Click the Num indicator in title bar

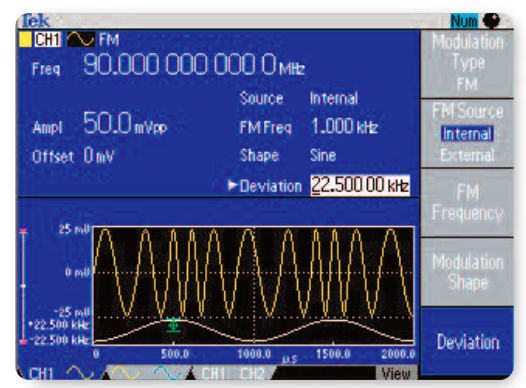pos(464,21)
